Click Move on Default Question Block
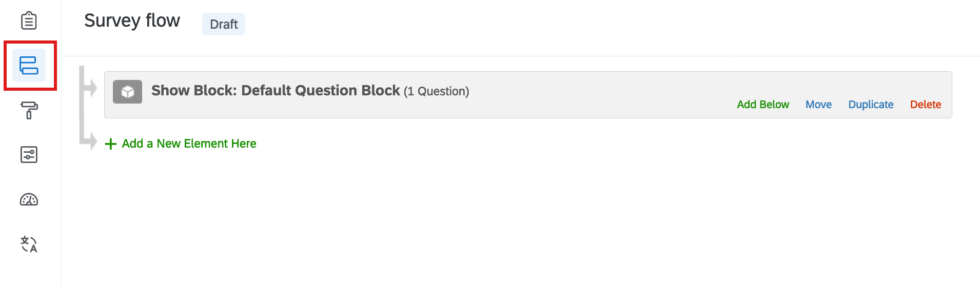This screenshot has height=286, width=980. click(818, 105)
